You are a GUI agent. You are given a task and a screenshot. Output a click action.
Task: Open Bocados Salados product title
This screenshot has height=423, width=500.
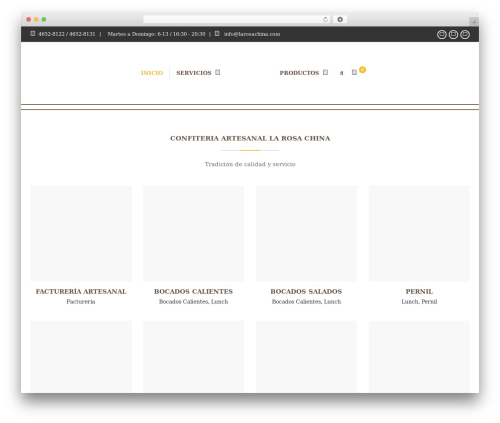pyautogui.click(x=306, y=291)
